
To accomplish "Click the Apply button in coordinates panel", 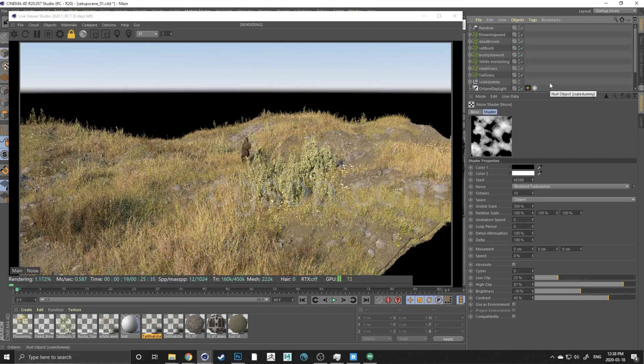I will (448, 339).
